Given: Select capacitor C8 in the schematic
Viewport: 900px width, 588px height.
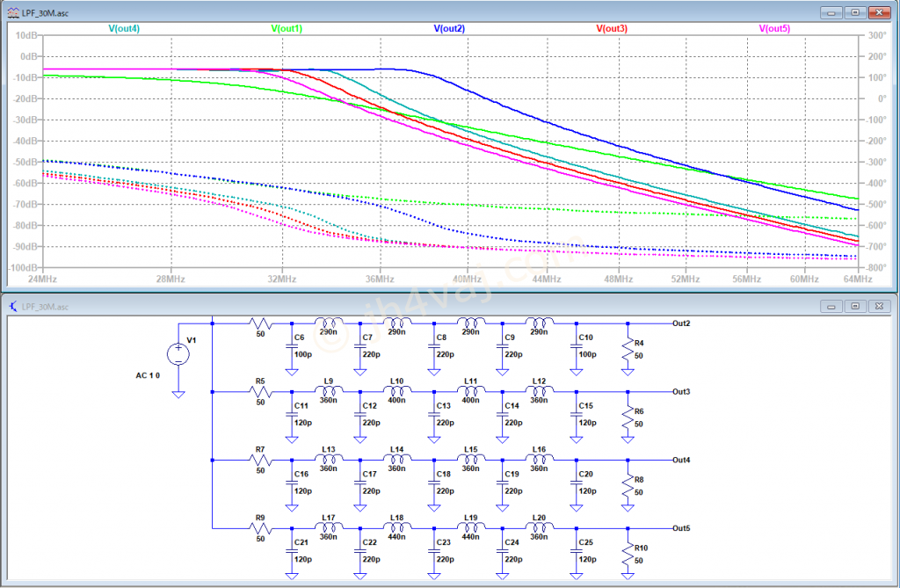Looking at the screenshot, I should tap(434, 347).
